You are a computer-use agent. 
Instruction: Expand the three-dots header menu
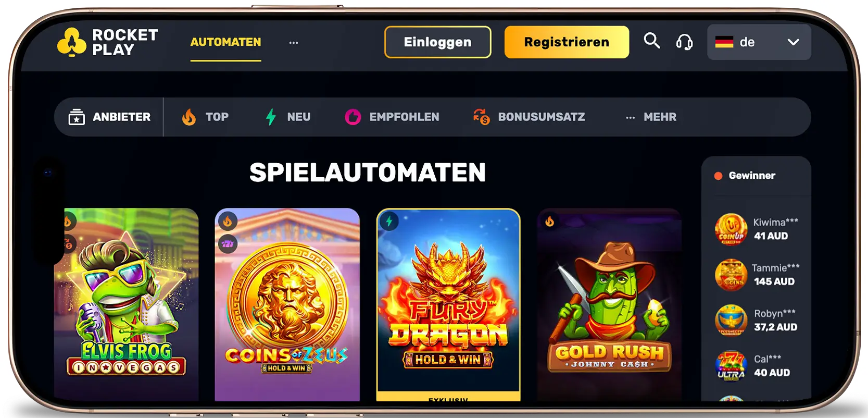[294, 43]
